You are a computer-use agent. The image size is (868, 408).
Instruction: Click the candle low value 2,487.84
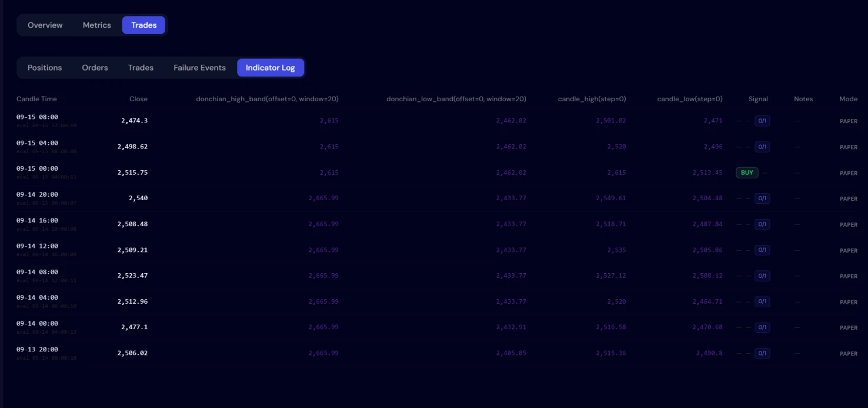click(x=707, y=224)
